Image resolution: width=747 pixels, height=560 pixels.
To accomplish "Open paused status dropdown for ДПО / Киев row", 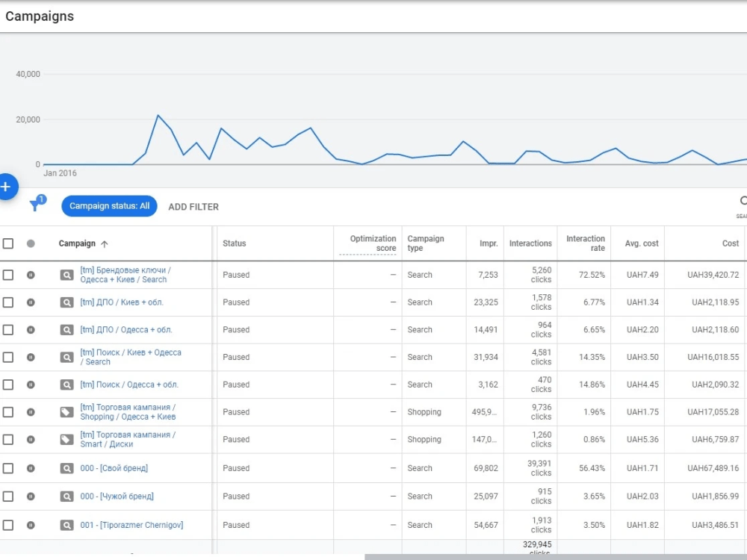I will click(31, 302).
